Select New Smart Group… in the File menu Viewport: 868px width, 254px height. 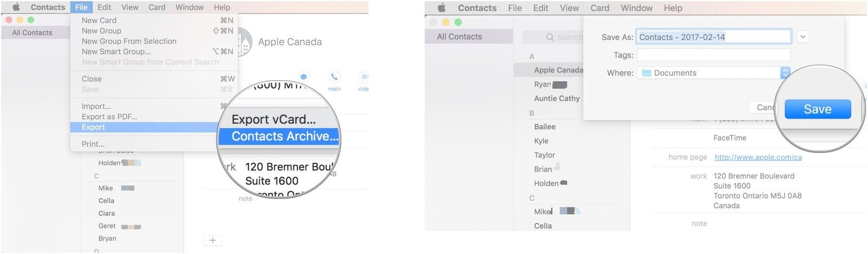click(x=116, y=51)
